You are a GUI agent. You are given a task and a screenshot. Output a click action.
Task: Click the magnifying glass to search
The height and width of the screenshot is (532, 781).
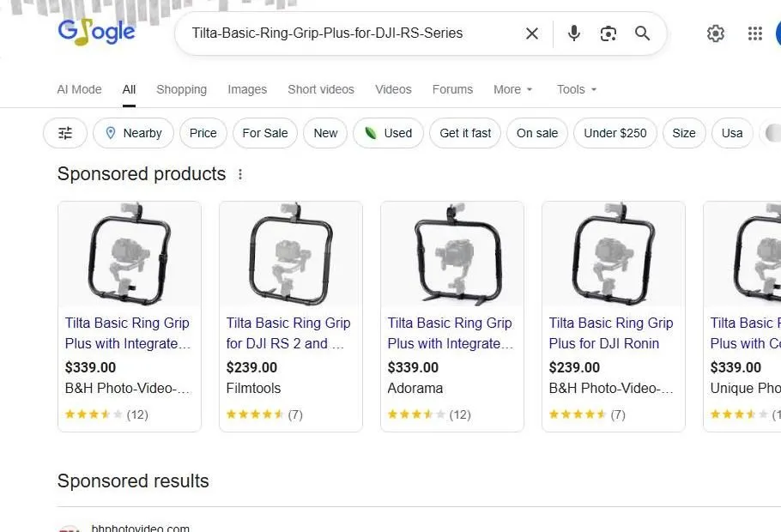coord(642,33)
